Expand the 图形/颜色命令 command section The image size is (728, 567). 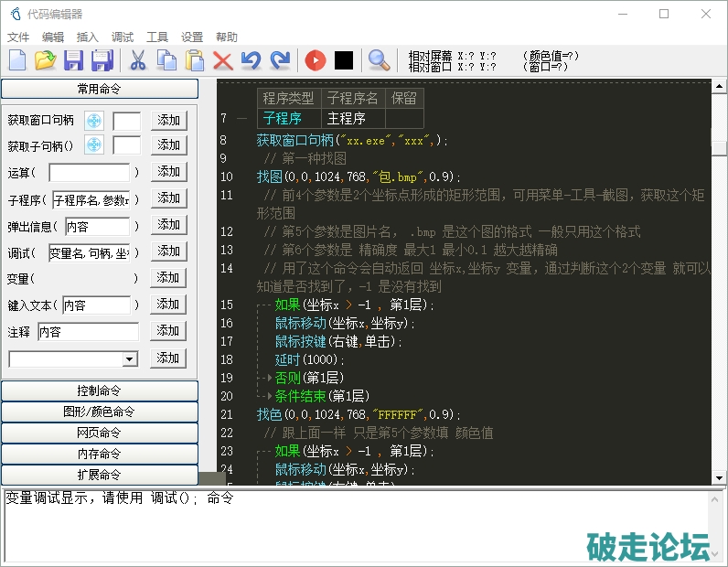100,412
